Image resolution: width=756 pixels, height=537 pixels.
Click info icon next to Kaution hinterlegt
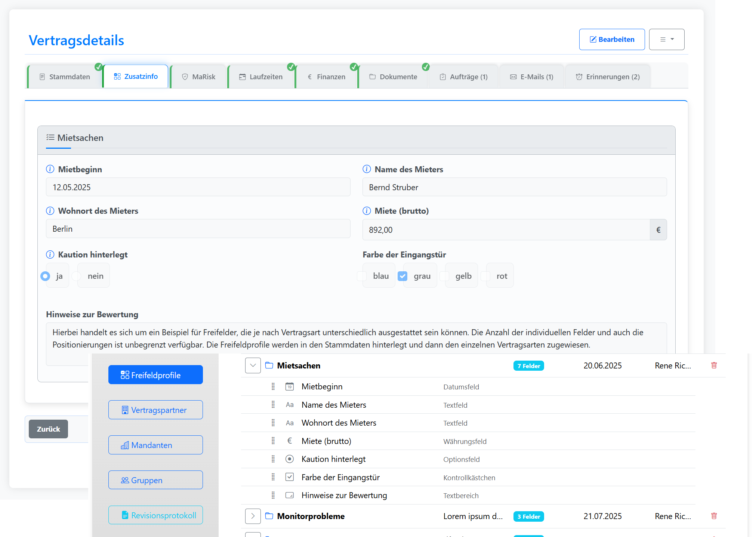pyautogui.click(x=50, y=254)
